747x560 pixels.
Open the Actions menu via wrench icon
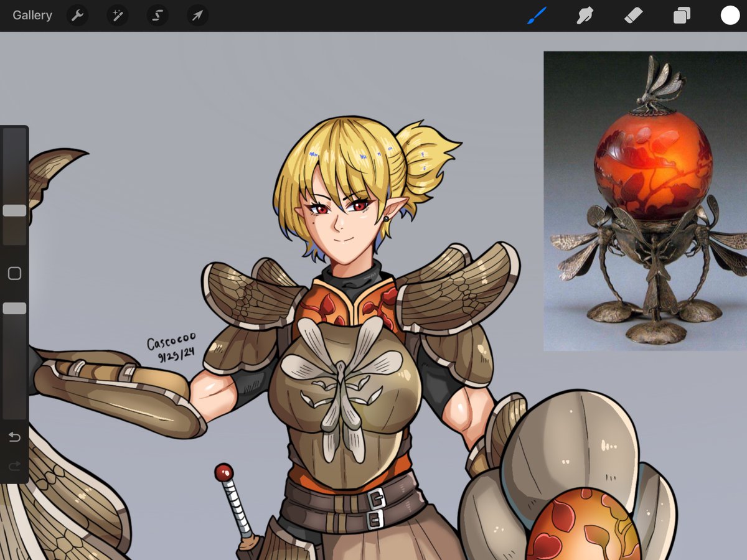[77, 15]
